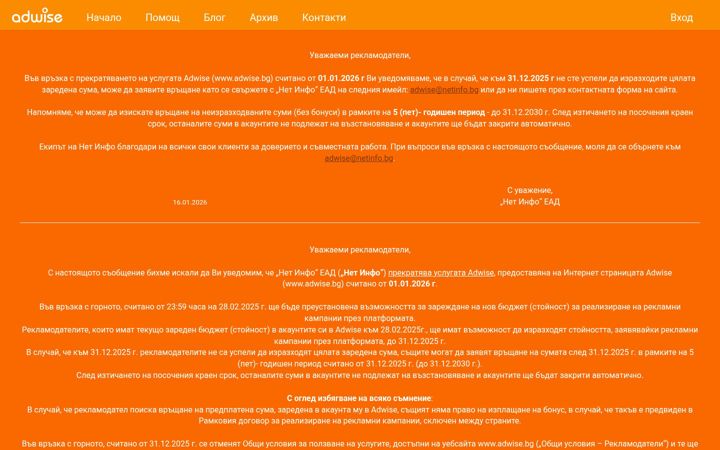Open the 'прекратява услугата Adwise' link
The height and width of the screenshot is (450, 720).
(441, 273)
